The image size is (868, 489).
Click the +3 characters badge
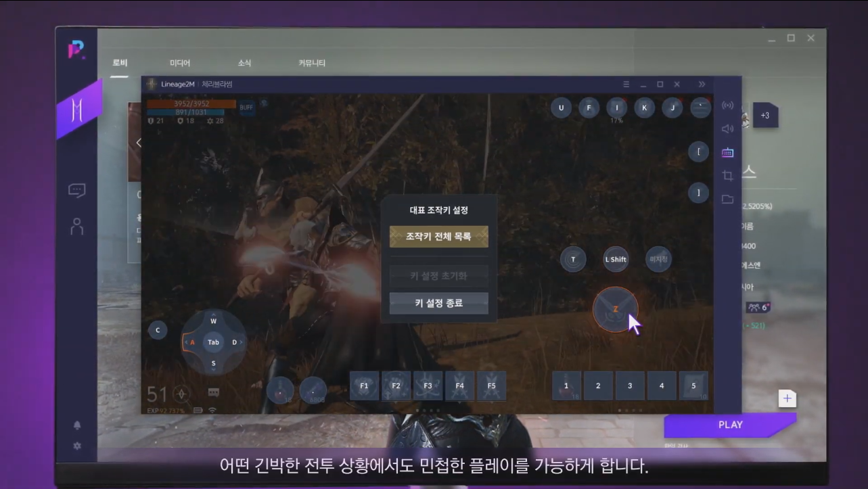765,116
